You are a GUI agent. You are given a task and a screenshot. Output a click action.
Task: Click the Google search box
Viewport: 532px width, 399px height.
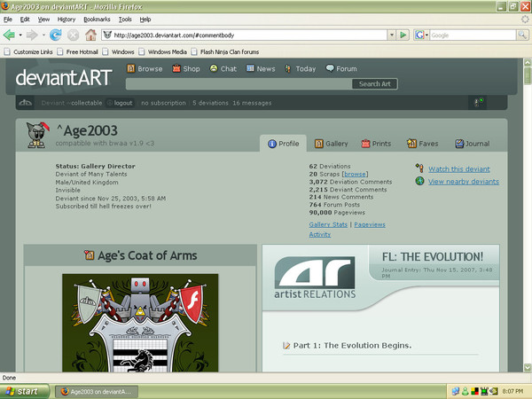(x=473, y=35)
